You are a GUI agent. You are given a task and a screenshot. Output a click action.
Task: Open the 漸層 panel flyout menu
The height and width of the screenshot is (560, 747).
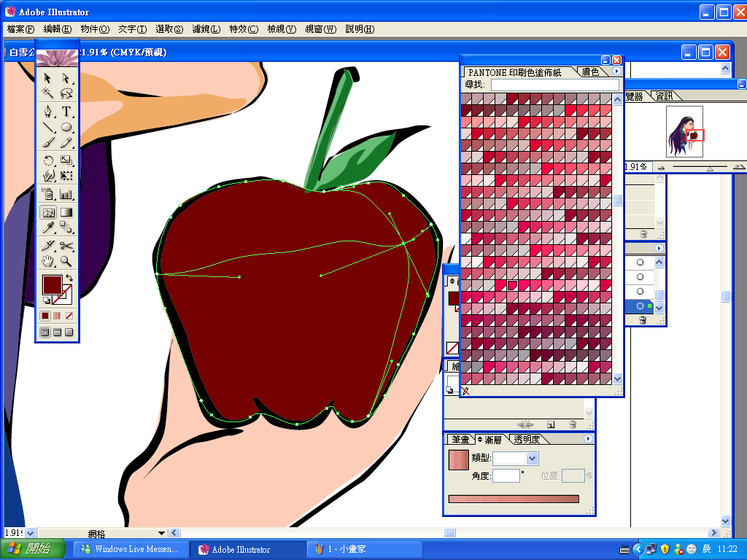pyautogui.click(x=589, y=438)
